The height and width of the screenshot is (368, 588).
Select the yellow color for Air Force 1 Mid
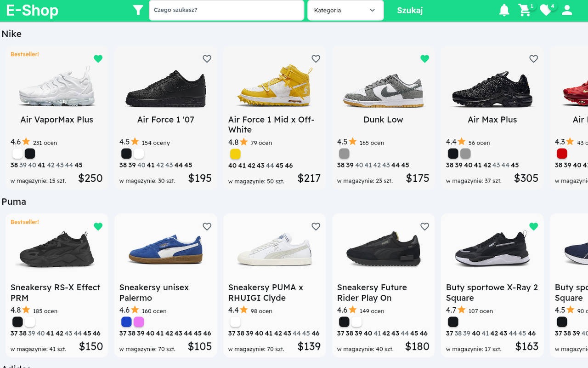tap(235, 154)
